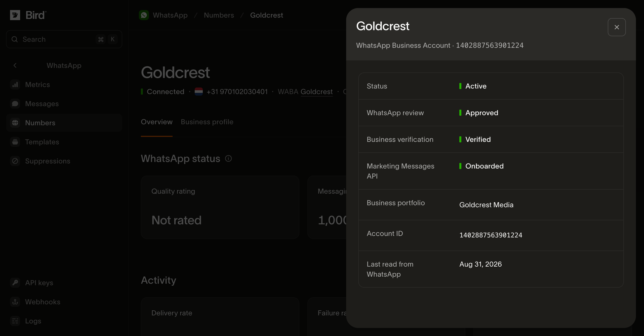Open Suppressions in the sidebar

coord(64,161)
